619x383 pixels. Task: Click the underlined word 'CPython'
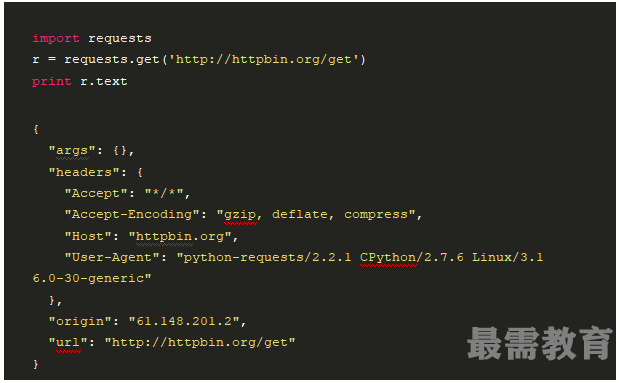coord(388,258)
